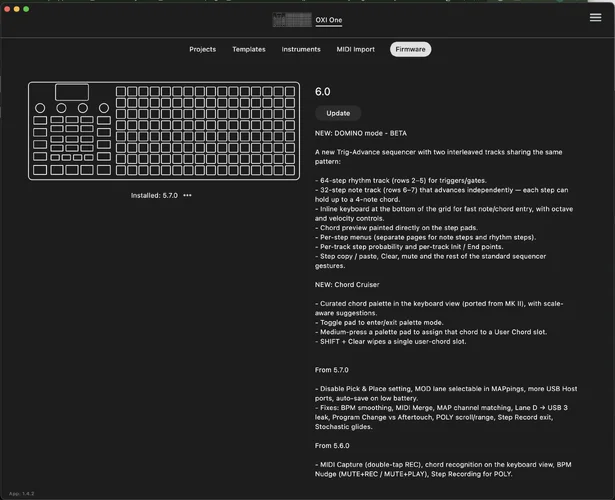
Task: Click '64-step rhythm track' changelog line
Action: (400, 180)
